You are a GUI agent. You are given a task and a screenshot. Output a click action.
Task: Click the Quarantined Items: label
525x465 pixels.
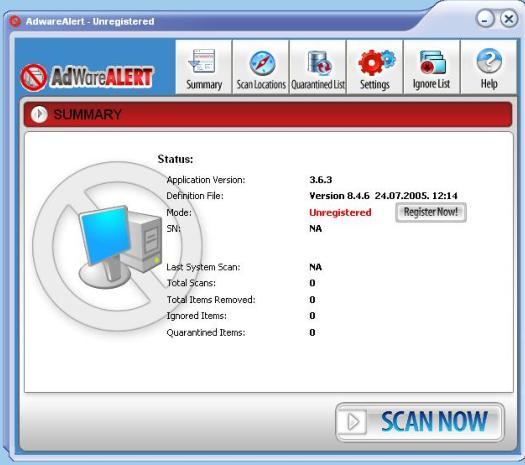pyautogui.click(x=206, y=333)
